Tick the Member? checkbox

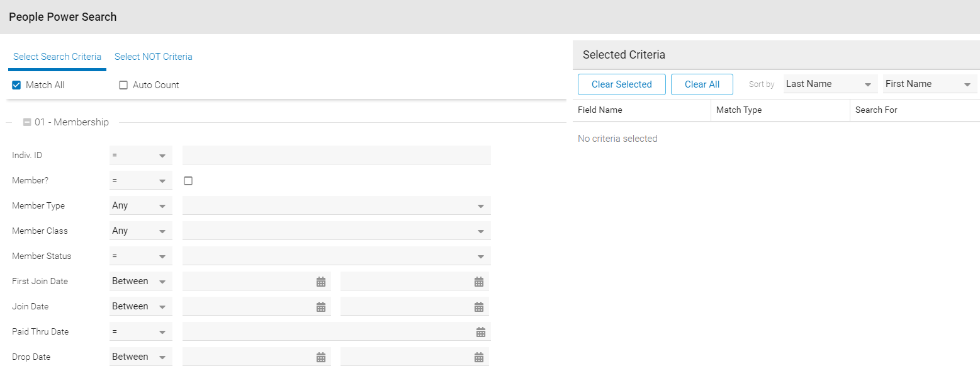(188, 181)
